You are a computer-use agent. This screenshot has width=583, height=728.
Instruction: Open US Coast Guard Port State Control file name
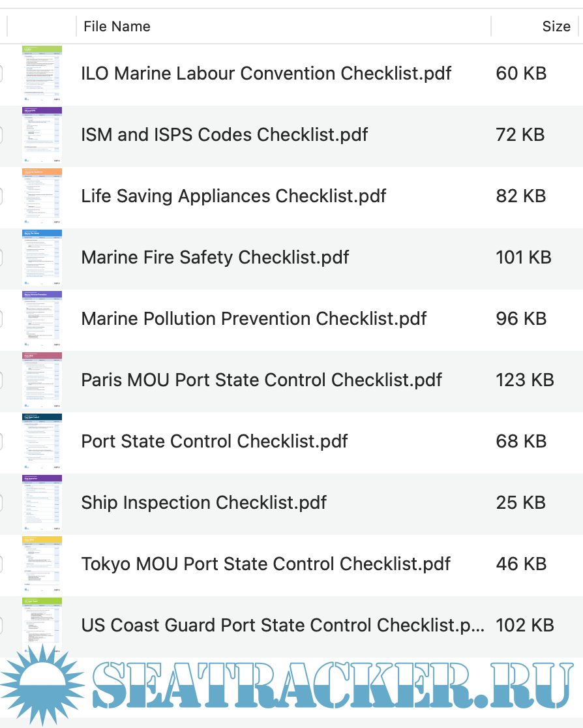pos(282,626)
